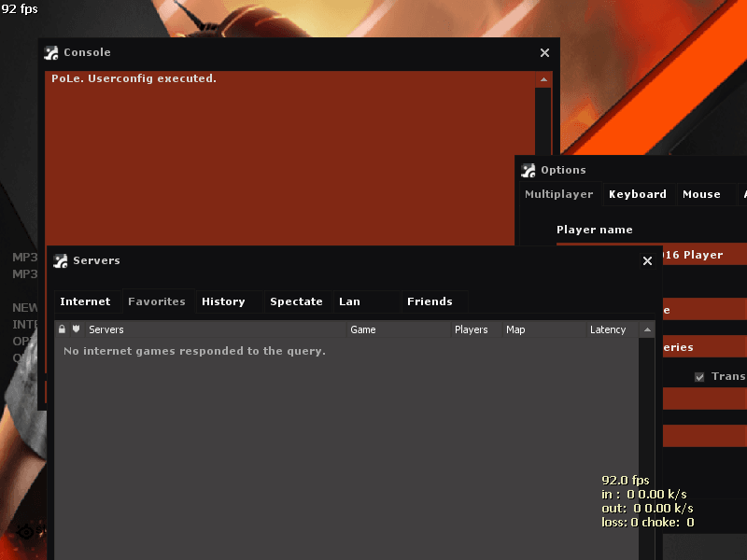Sort by password lock icon column
The height and width of the screenshot is (560, 747).
click(x=62, y=329)
